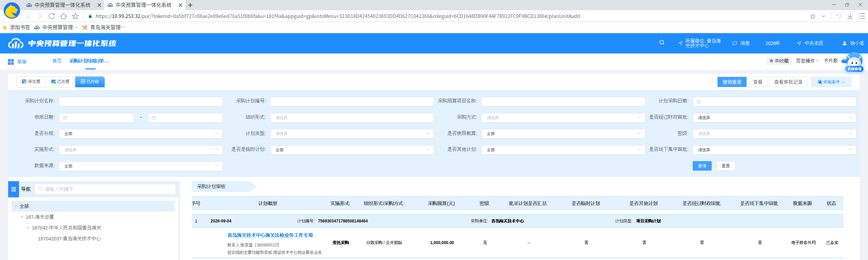Click the 未收藏 star favorite toggle
The image size is (868, 260).
779,61
